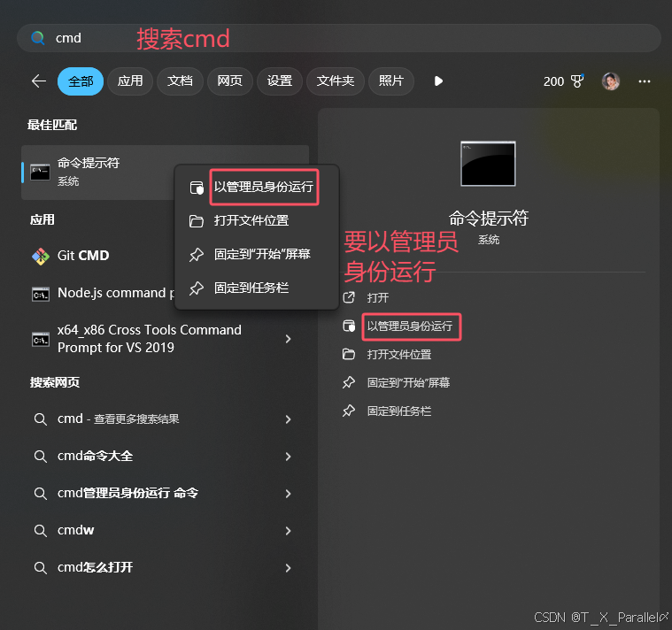Expand cmd命令大全 suggestion chevron
The width and height of the screenshot is (672, 630).
pos(289,457)
